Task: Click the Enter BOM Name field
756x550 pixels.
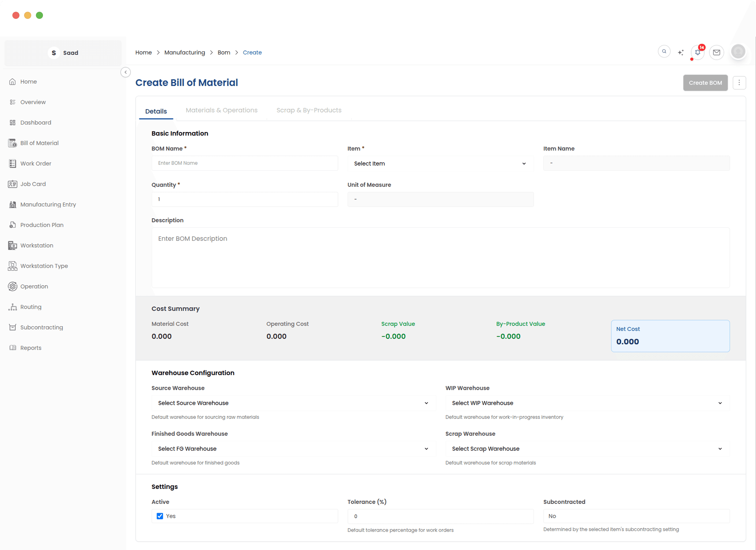Action: tap(245, 163)
